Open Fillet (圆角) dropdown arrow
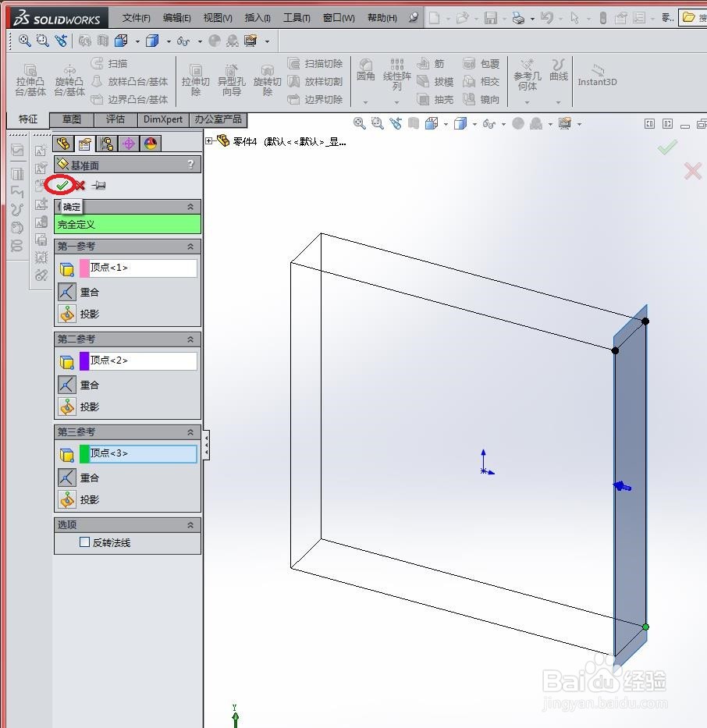Viewport: 707px width, 728px height. coord(366,102)
